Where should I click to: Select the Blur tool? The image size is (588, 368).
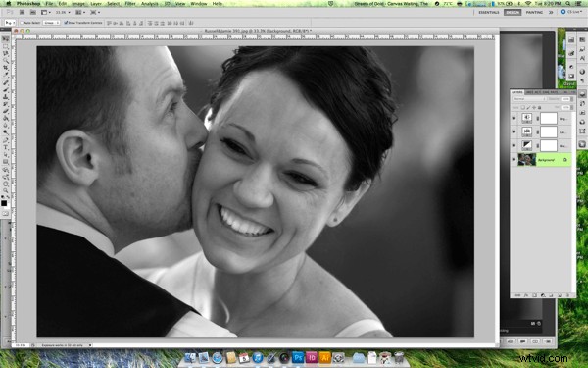tap(5, 126)
